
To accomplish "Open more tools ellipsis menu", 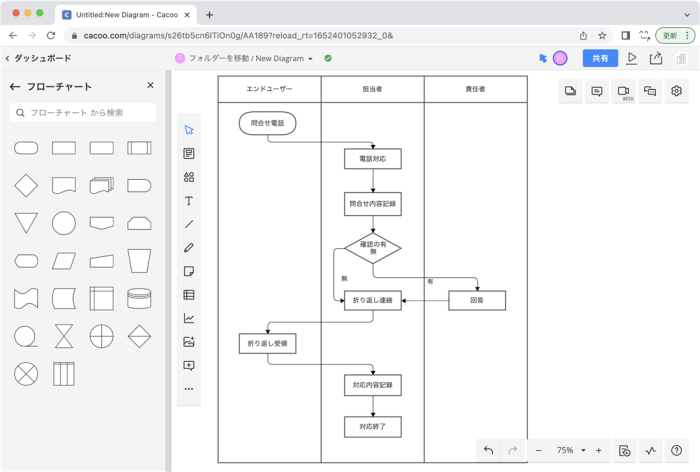I will (189, 389).
